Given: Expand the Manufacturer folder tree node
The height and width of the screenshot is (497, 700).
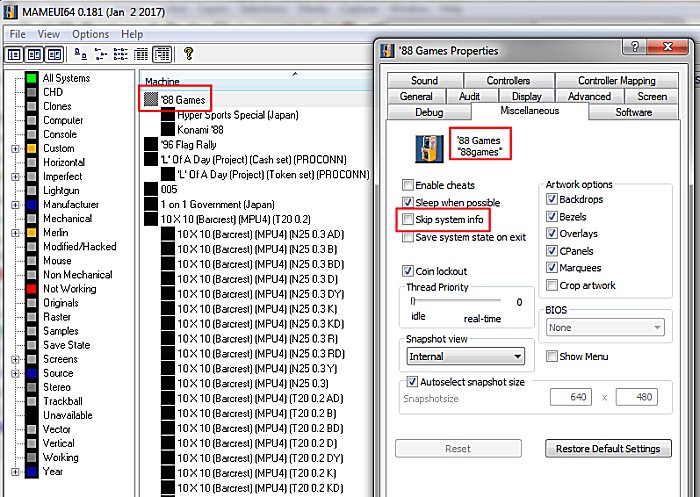Looking at the screenshot, I should (15, 205).
